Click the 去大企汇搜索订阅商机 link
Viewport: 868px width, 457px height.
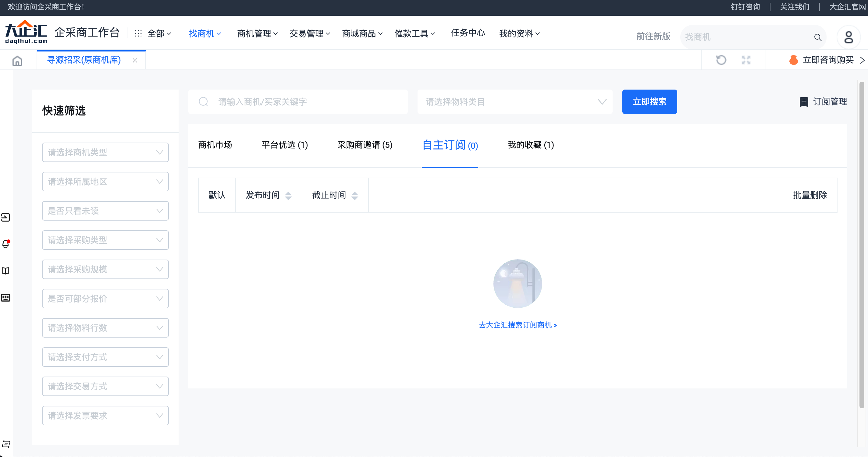(x=518, y=325)
